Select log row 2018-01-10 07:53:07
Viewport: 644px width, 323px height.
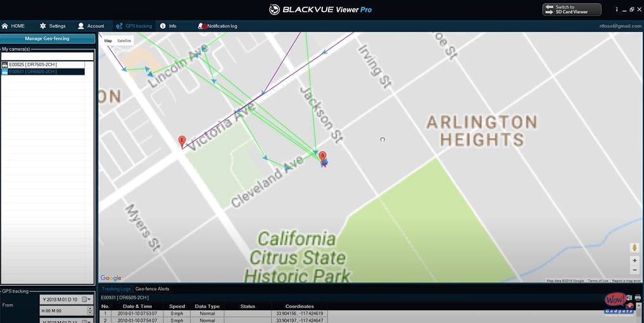pyautogui.click(x=213, y=313)
